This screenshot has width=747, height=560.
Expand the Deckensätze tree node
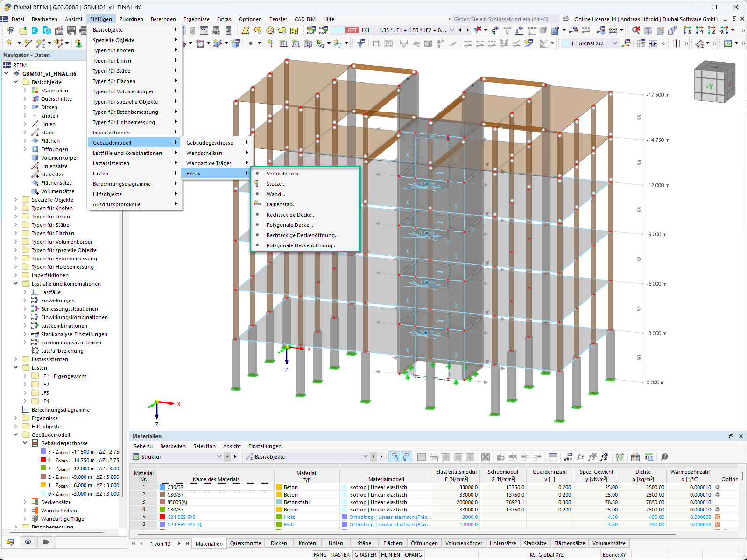(x=25, y=502)
